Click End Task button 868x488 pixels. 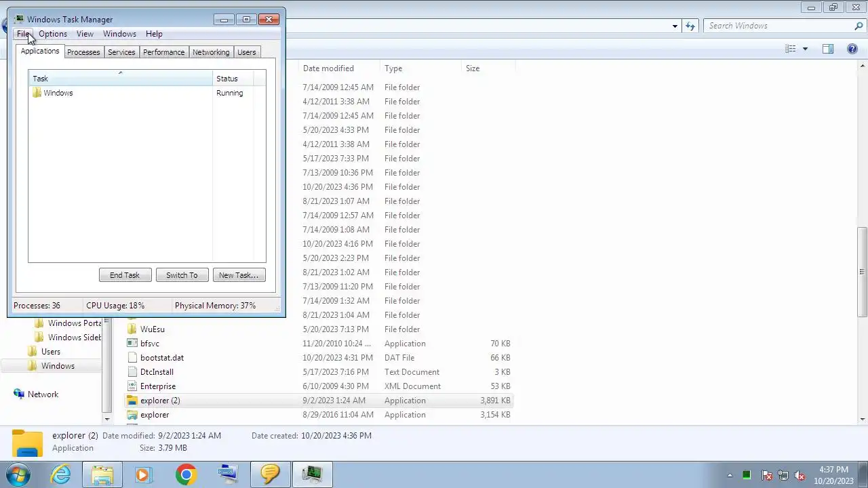[x=125, y=275]
